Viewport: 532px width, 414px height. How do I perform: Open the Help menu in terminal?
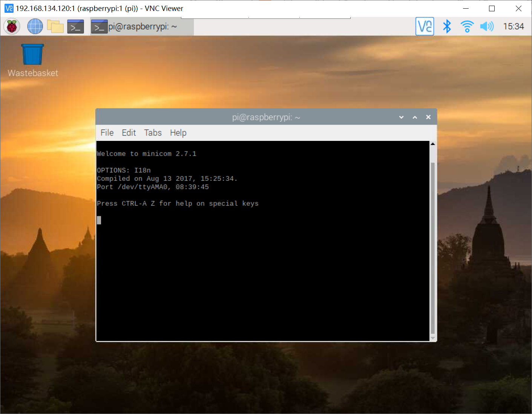(178, 133)
